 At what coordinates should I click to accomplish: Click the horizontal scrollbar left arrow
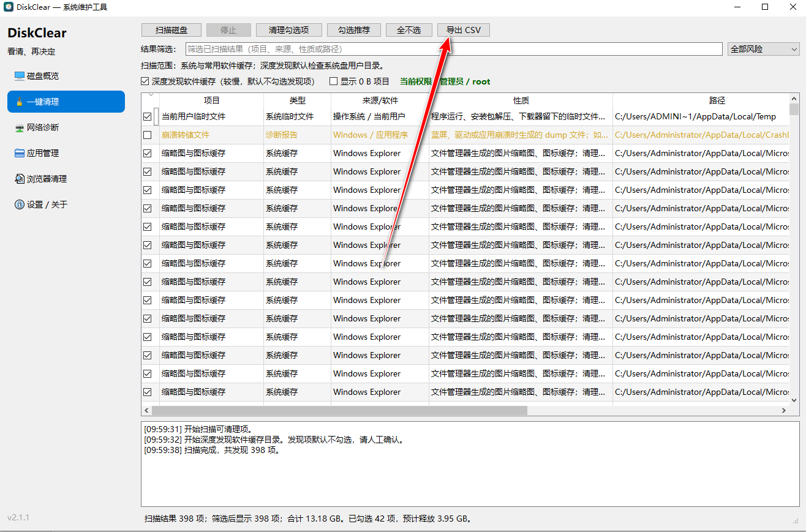[146, 410]
